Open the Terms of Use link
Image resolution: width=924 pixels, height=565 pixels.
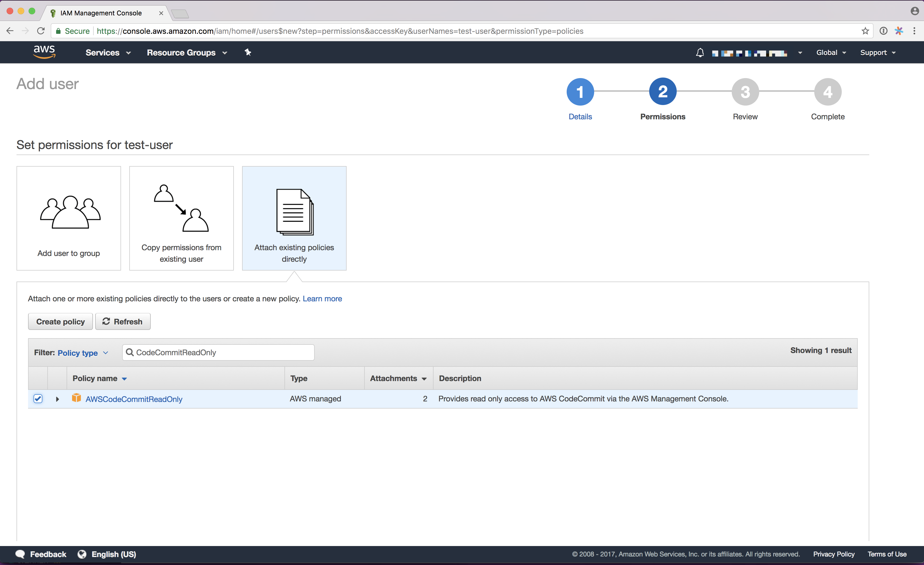click(x=887, y=554)
